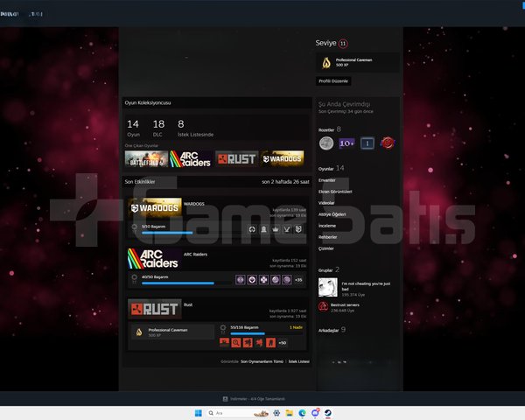Open the blue 1 game collector badge

click(367, 143)
